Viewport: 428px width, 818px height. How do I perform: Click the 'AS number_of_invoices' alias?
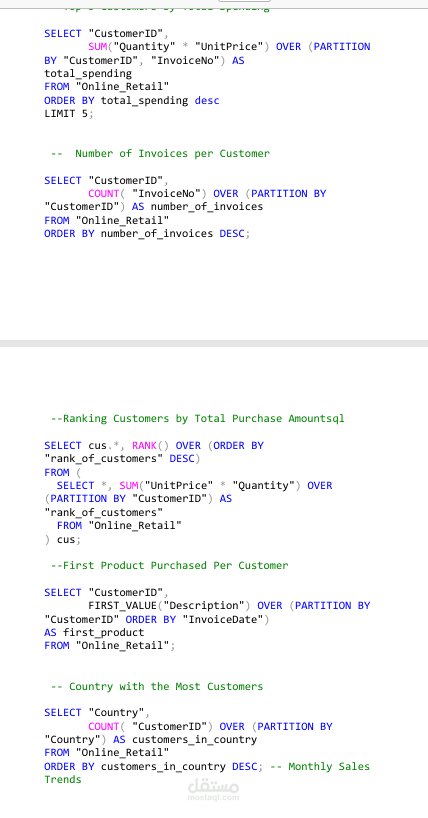(197, 207)
